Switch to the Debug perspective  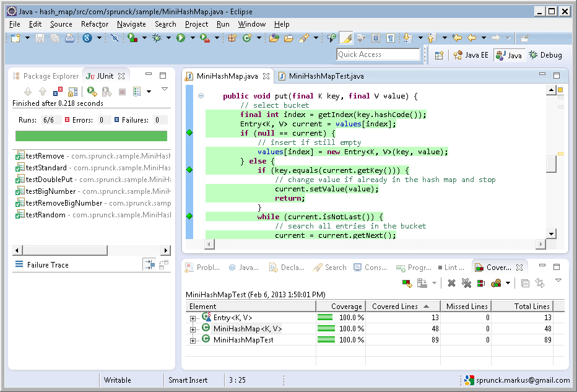pyautogui.click(x=545, y=55)
